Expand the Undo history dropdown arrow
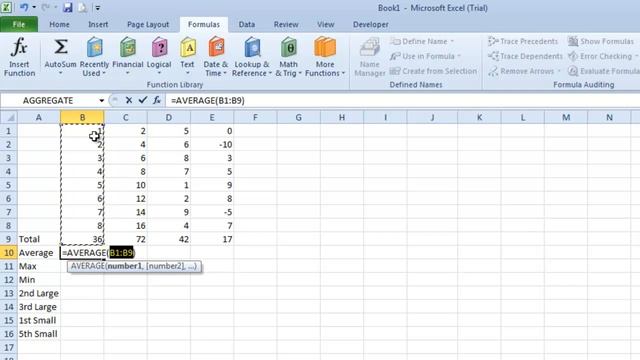The height and width of the screenshot is (360, 640). 34,7
